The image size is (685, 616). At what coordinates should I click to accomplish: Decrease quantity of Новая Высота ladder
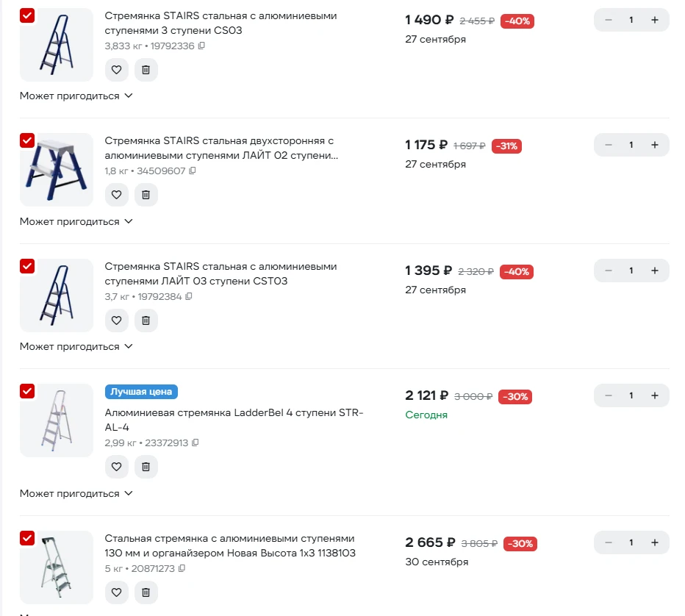coord(608,542)
